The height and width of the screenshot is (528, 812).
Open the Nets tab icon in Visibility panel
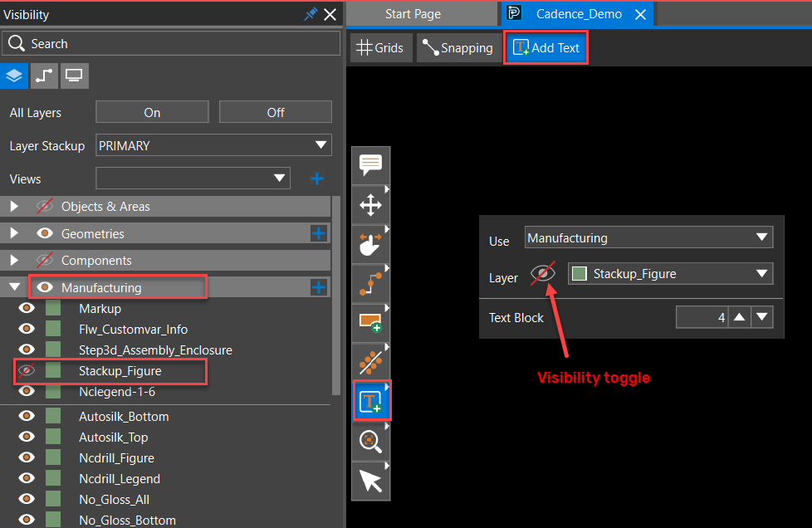coord(44,76)
